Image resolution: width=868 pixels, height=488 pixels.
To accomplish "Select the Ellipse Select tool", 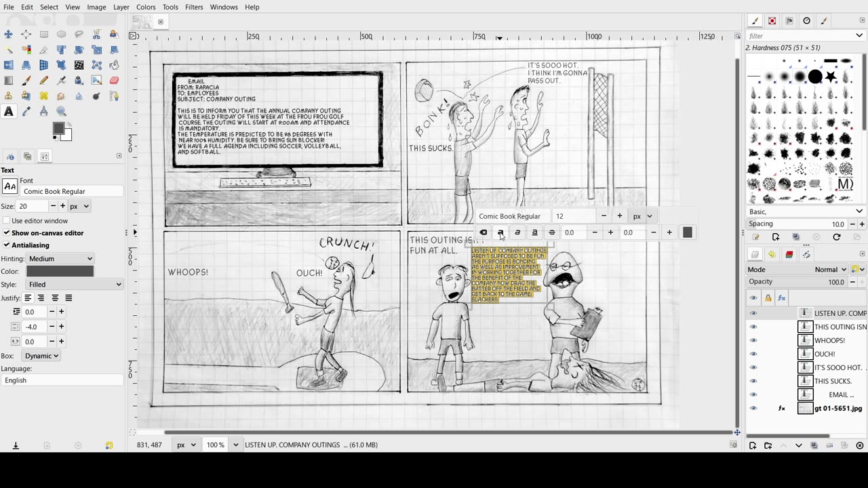I will [62, 34].
